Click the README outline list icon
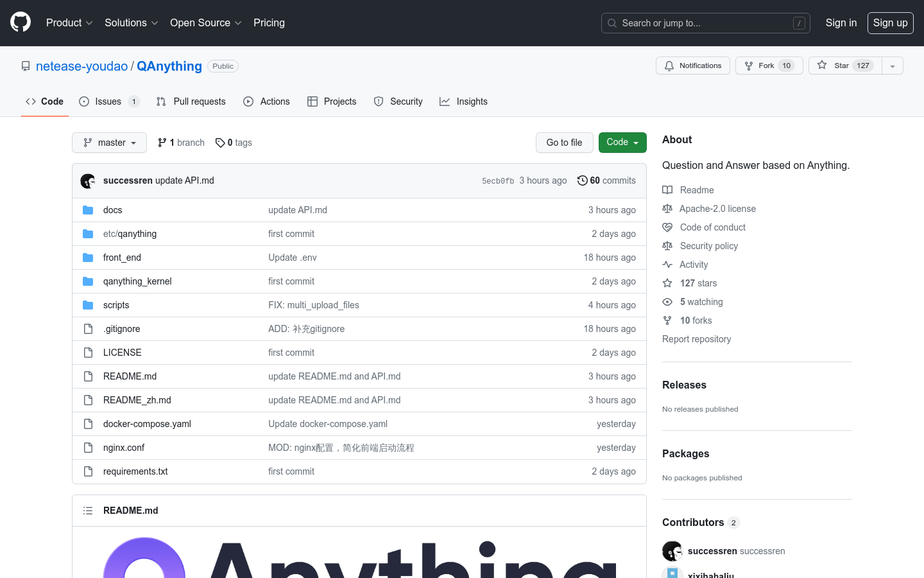The width and height of the screenshot is (924, 578). [x=88, y=511]
